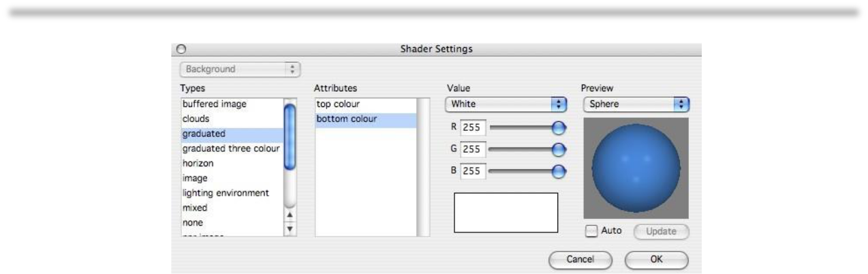
Task: Open the Background shader dropdown
Action: coord(239,69)
